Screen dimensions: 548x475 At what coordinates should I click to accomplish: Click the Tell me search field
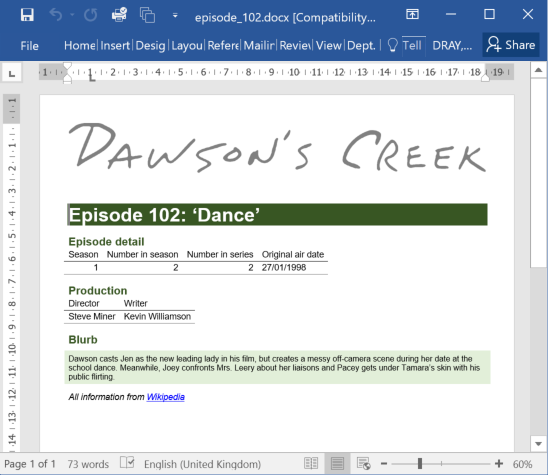(412, 45)
